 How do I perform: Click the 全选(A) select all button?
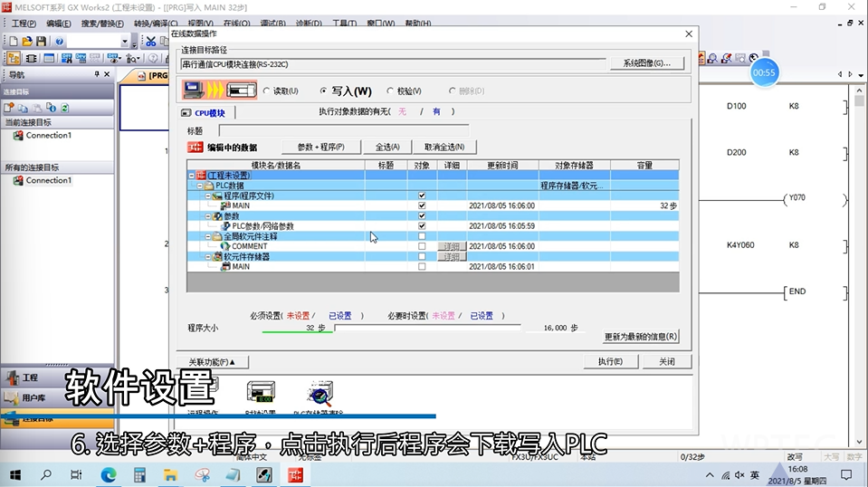387,148
